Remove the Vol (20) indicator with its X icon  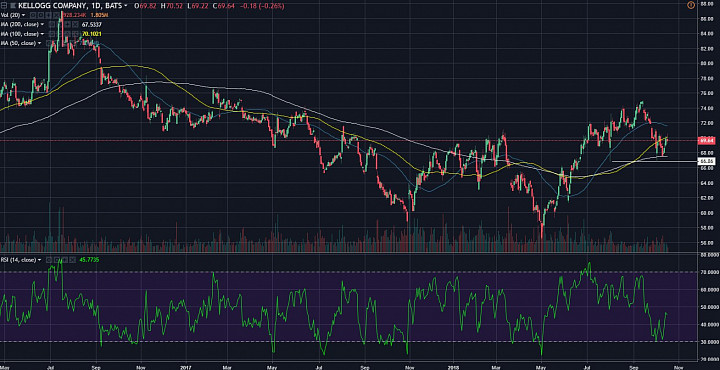pos(56,15)
